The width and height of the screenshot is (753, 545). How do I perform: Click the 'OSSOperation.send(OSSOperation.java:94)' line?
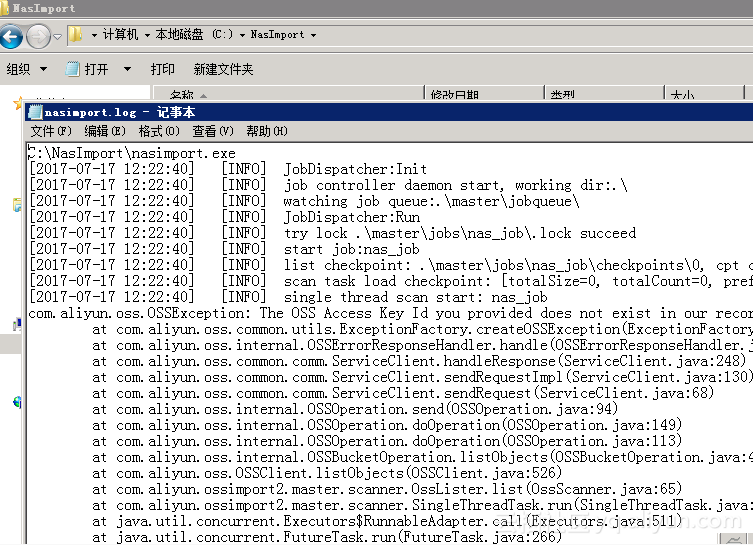[355, 409]
